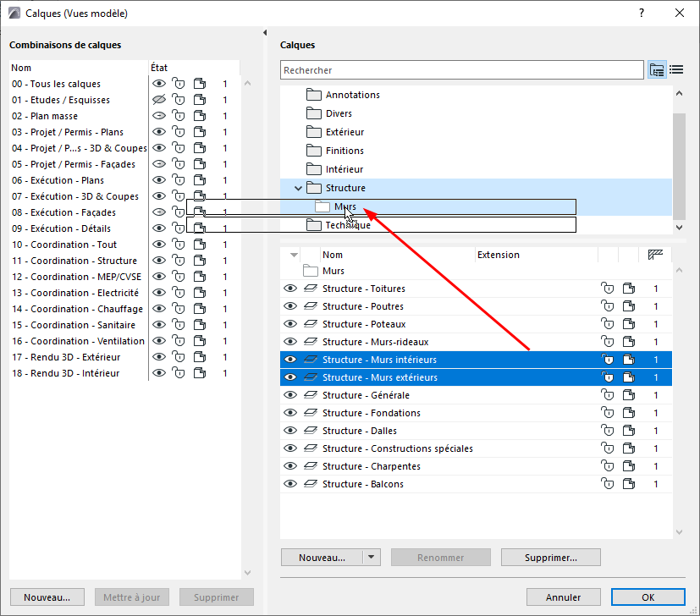This screenshot has height=616, width=700.
Task: Toggle lock for Structure - Toitures layer
Action: coord(607,289)
